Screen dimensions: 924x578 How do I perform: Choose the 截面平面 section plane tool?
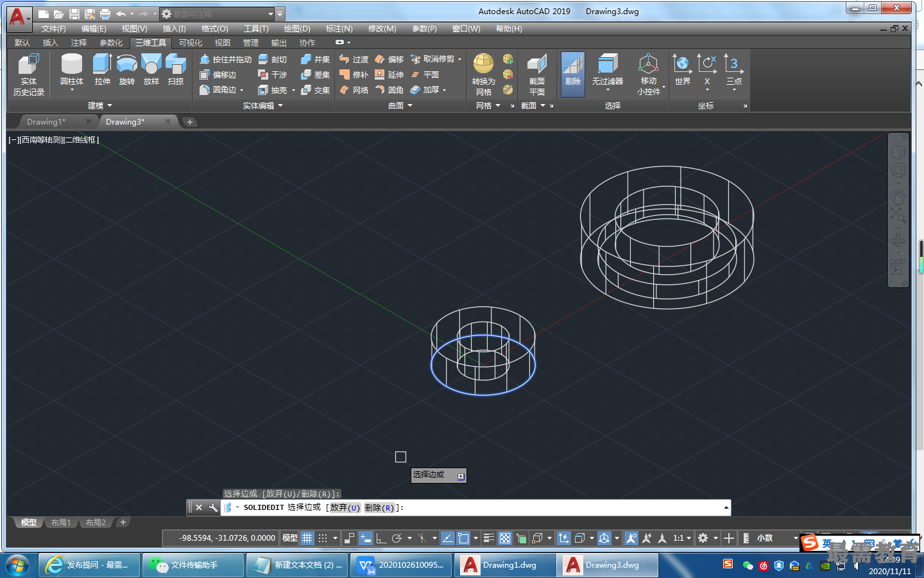[x=537, y=74]
